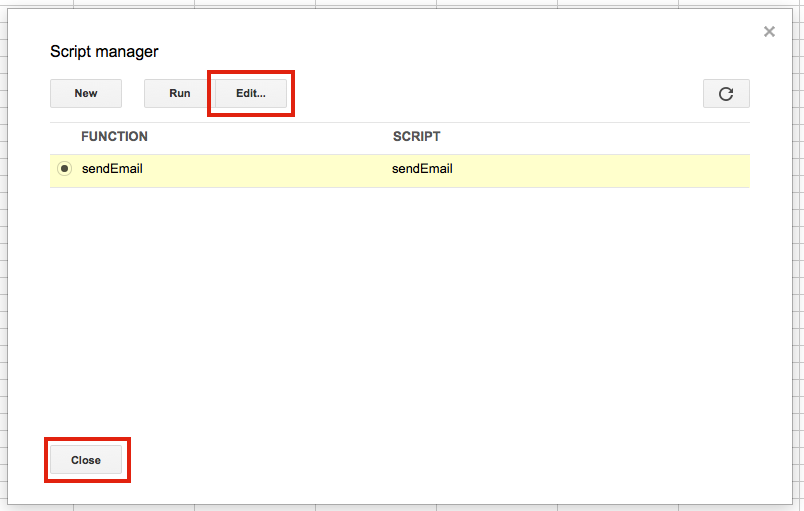Open the script editor via Edit...
Screen dimensions: 804x511
coord(251,93)
